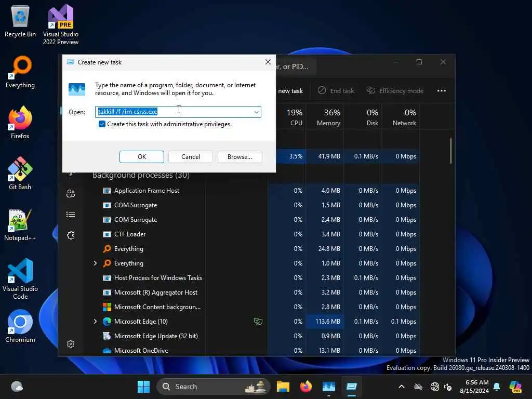532x399 pixels.
Task: Show hidden tray icons chevron
Action: click(402, 387)
